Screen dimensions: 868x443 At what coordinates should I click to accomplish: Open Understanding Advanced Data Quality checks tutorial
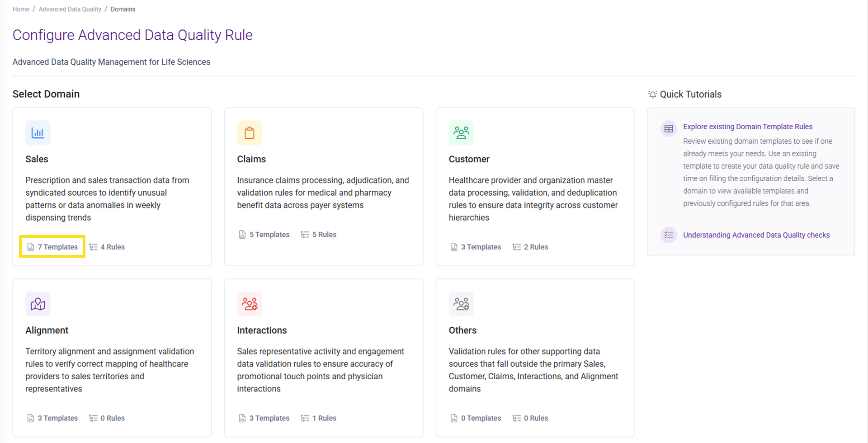756,235
